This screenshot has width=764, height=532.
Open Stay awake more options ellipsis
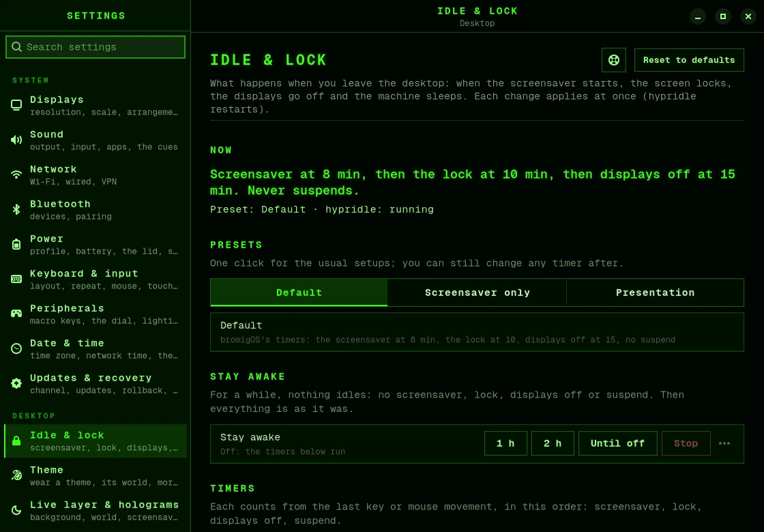[724, 443]
